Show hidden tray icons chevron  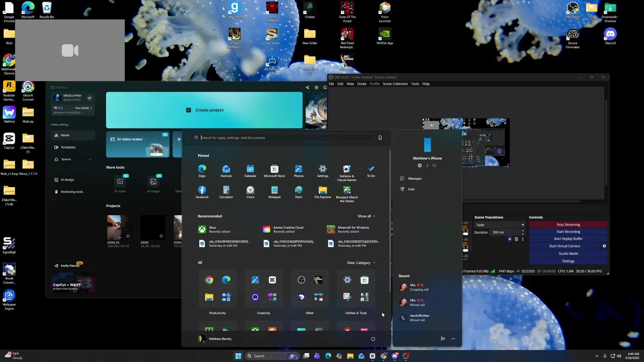tap(597, 356)
